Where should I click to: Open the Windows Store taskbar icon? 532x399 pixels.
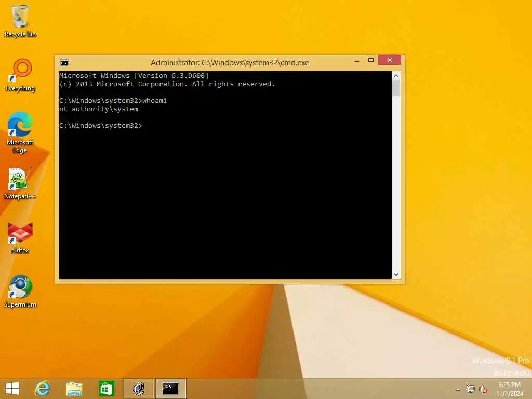coord(106,389)
